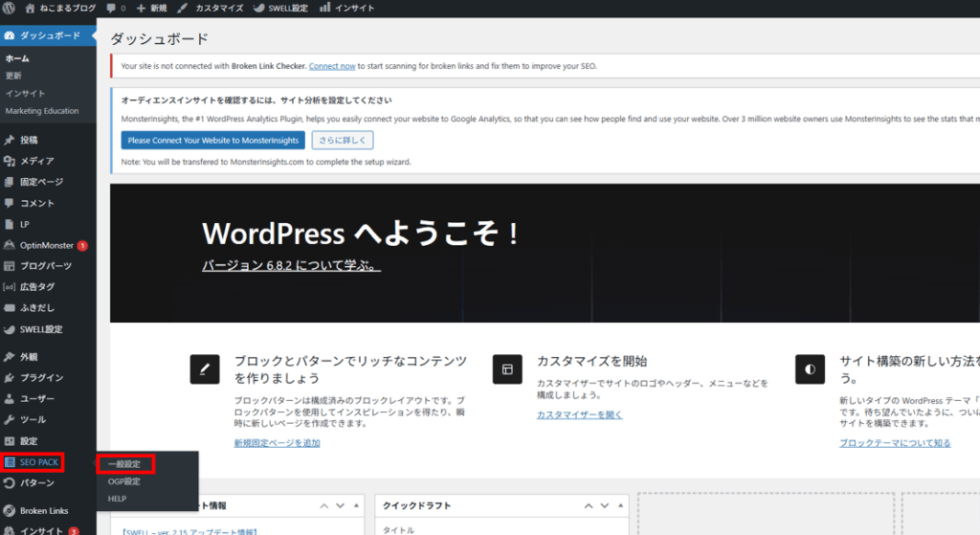Click the WordPress logo icon
The image size is (980, 535).
(x=9, y=8)
